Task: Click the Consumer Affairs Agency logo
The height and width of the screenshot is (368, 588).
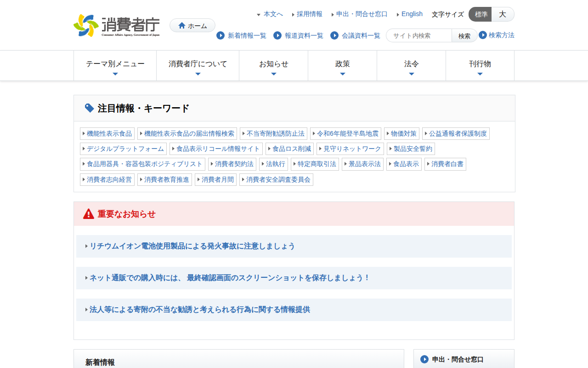Action: 117,25
